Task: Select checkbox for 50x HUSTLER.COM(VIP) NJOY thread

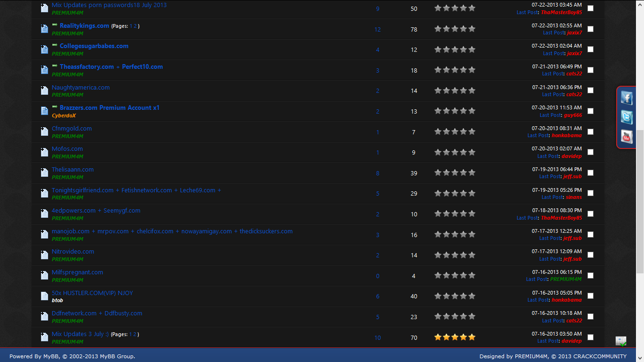Action: click(590, 296)
